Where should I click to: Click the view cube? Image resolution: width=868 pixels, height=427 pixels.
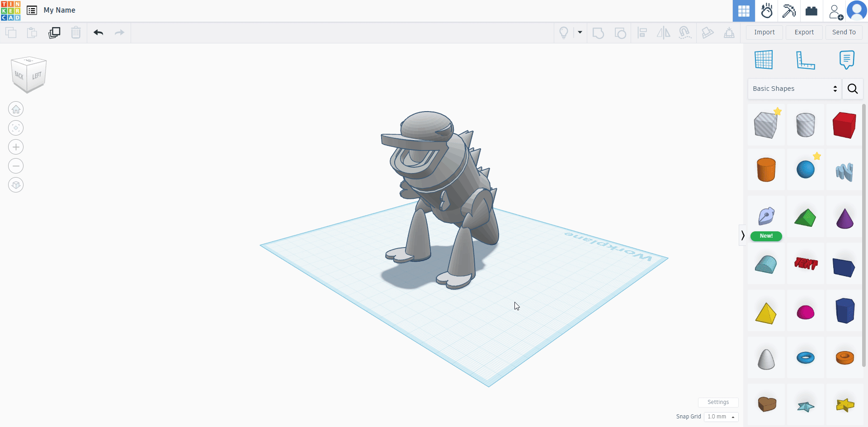pos(29,75)
